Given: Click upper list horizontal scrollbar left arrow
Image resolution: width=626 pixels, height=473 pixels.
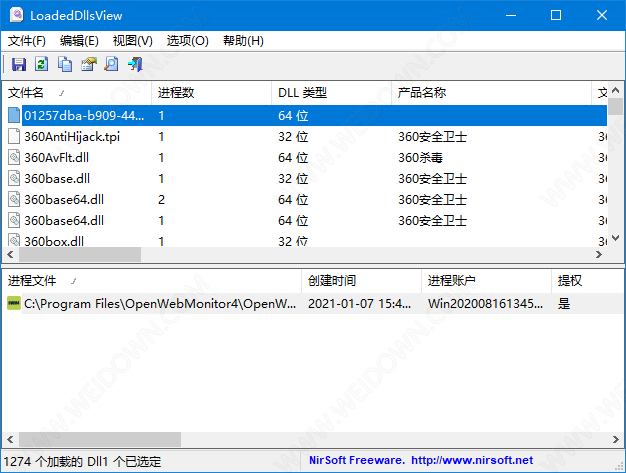Looking at the screenshot, I should (10, 254).
